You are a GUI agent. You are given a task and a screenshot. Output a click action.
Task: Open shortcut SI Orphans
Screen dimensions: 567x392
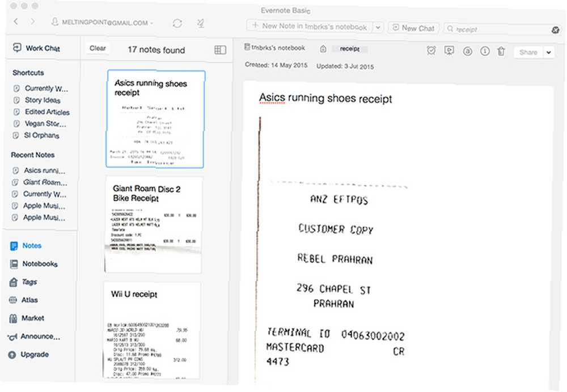coord(36,135)
